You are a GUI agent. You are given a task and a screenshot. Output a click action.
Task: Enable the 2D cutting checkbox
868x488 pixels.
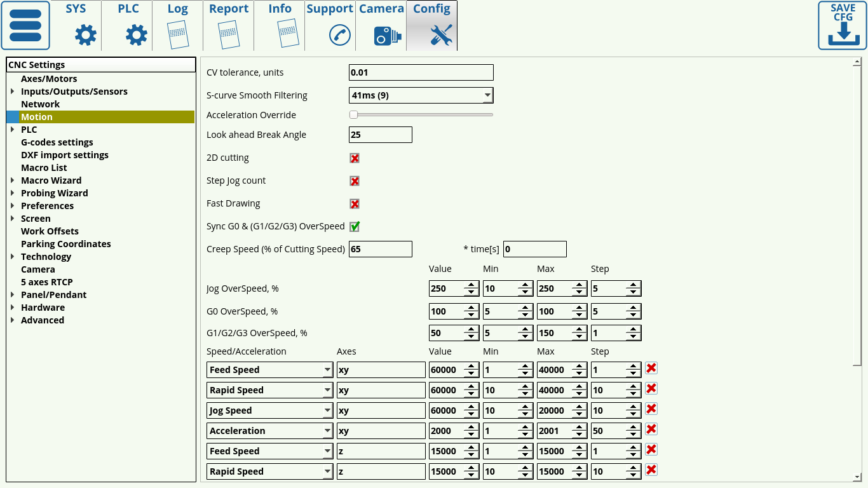tap(355, 158)
